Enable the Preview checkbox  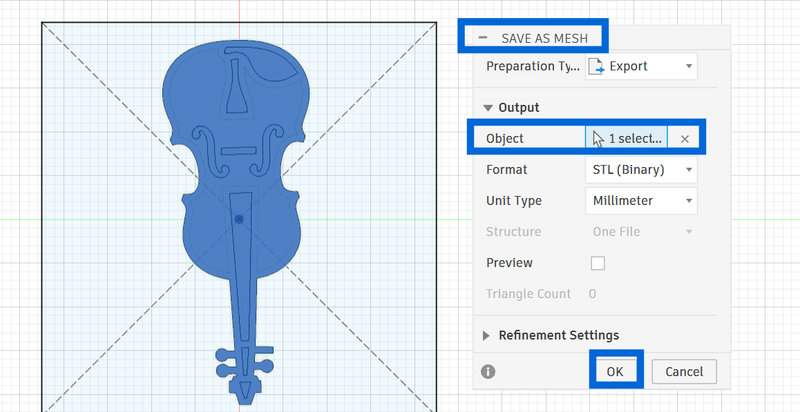coord(597,263)
